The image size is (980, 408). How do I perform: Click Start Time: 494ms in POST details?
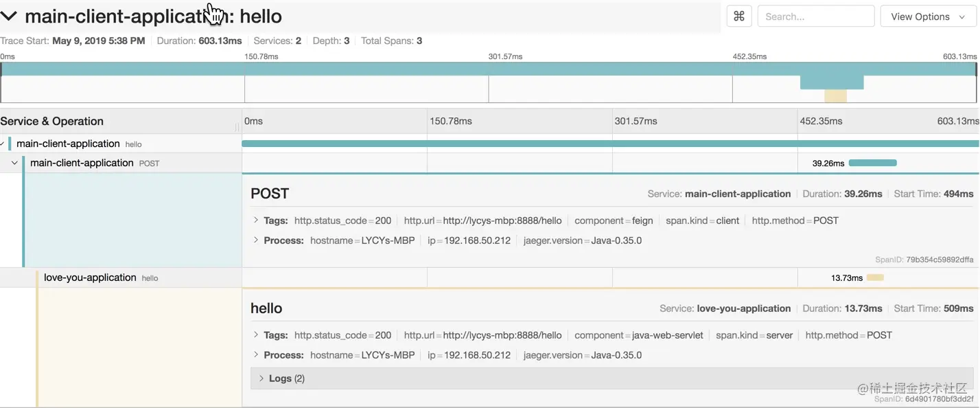click(933, 194)
